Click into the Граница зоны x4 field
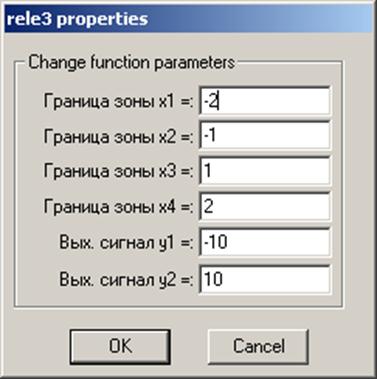Screen dimensions: 377x379 point(265,207)
